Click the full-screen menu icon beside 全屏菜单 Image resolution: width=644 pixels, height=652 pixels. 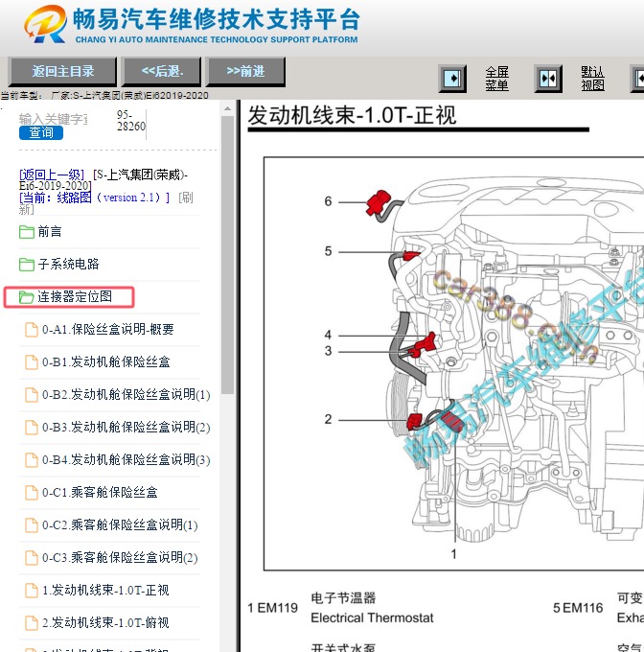coord(452,79)
